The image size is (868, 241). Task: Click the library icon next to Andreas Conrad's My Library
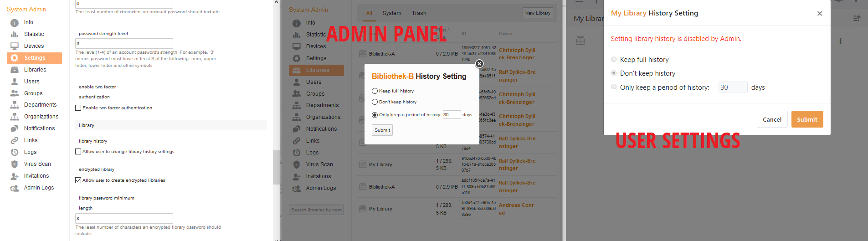(x=363, y=209)
